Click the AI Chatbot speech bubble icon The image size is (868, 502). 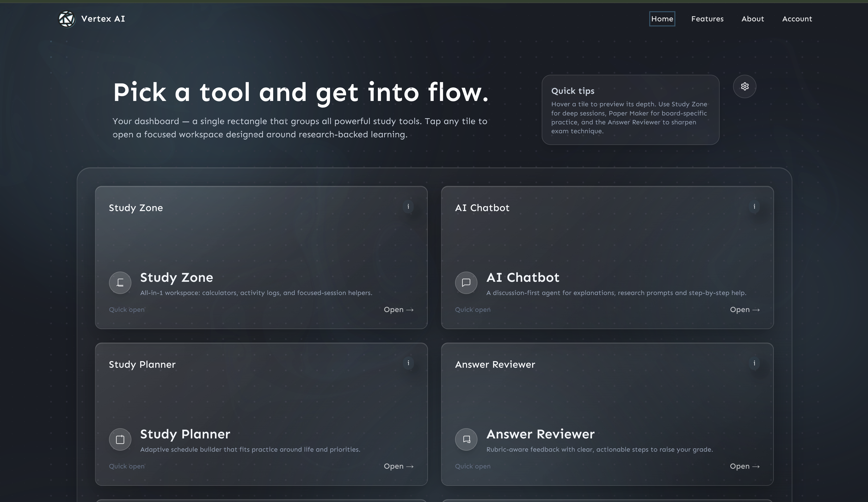coord(466,283)
